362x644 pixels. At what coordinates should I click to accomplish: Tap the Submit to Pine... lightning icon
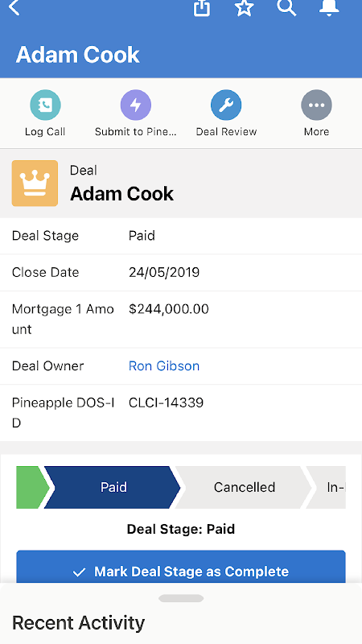(x=135, y=105)
